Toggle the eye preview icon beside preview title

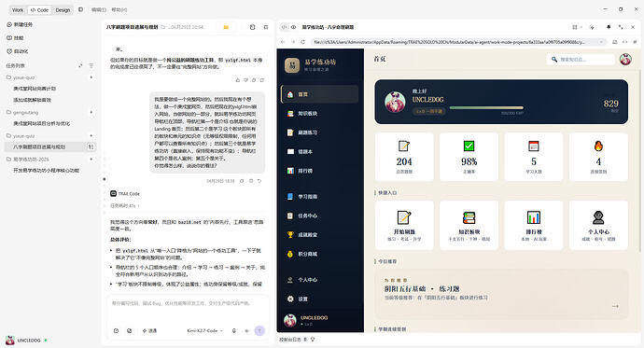point(294,27)
